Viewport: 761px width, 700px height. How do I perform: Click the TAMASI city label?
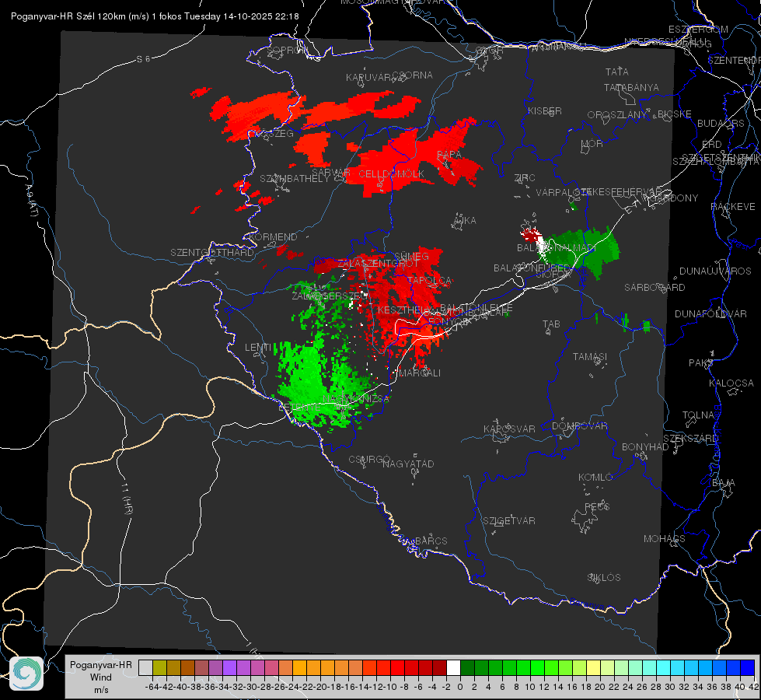click(x=590, y=357)
